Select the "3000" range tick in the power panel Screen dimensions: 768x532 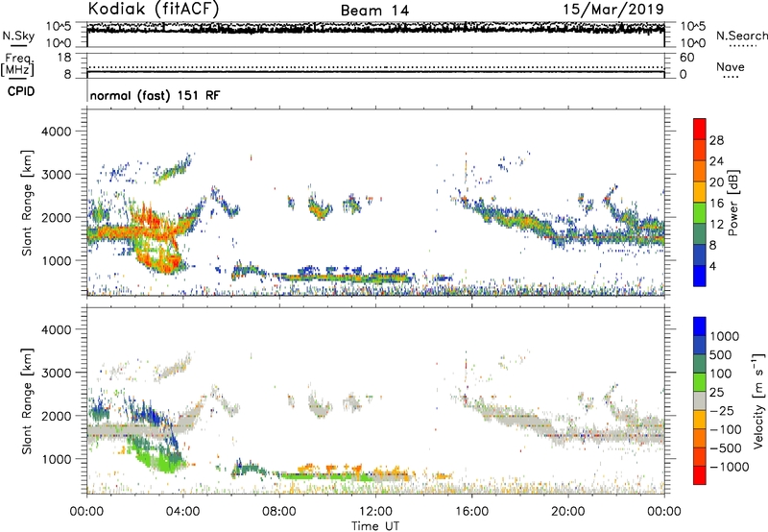pos(56,175)
